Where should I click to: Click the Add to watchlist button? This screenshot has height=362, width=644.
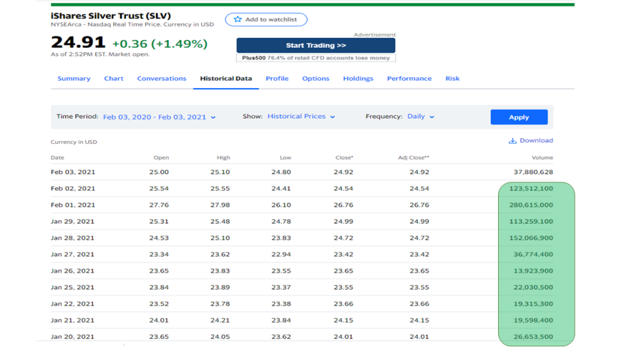266,19
